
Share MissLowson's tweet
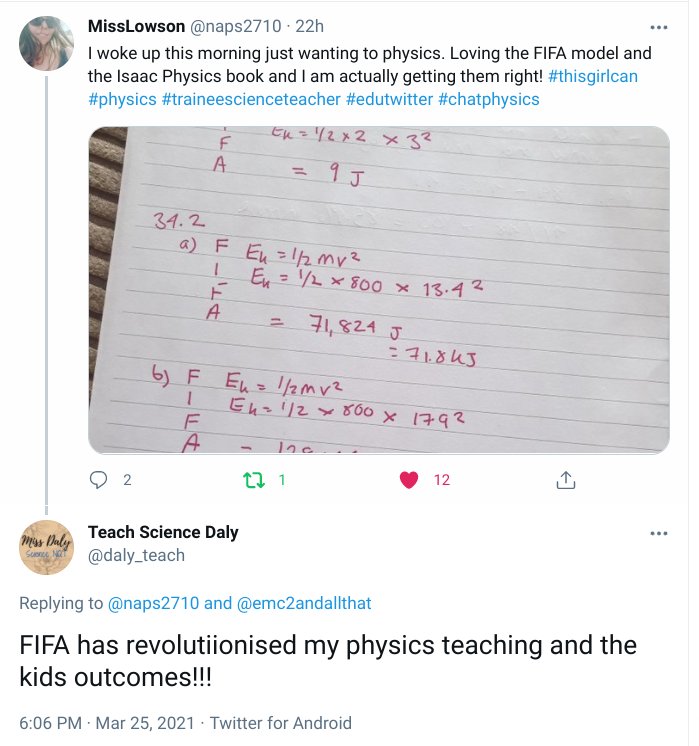tap(565, 480)
